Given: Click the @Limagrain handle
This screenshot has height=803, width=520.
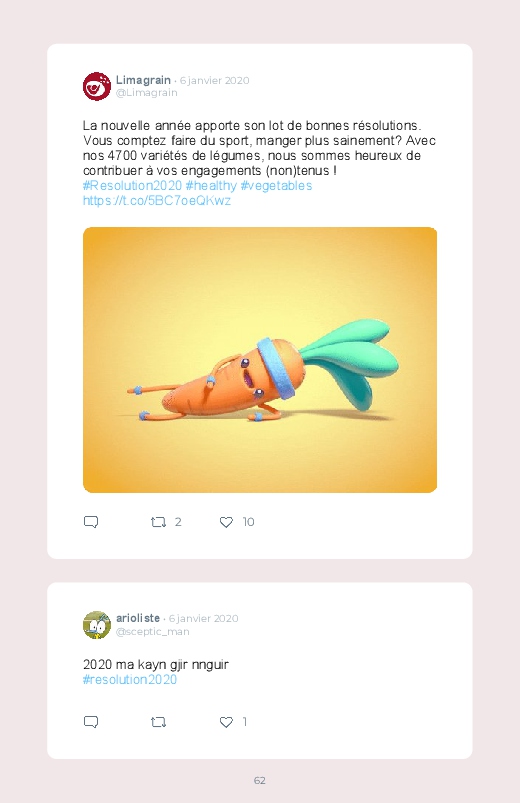Looking at the screenshot, I should coord(147,93).
